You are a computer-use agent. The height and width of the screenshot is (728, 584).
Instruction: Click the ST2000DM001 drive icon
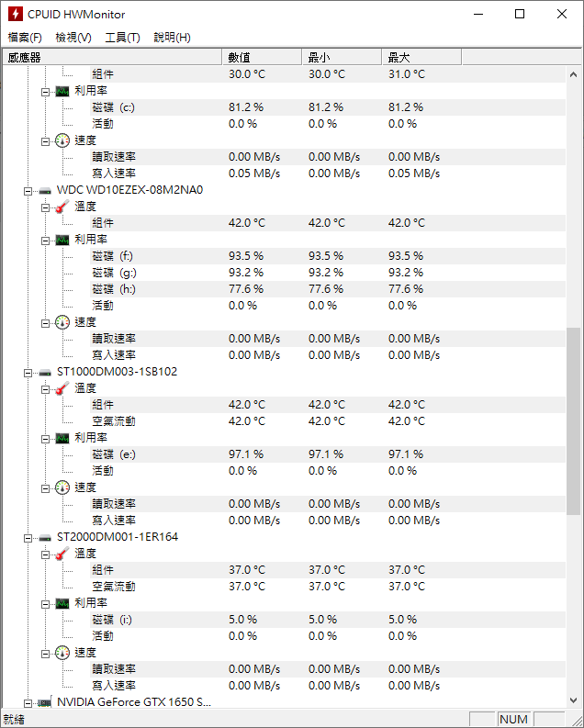point(45,538)
